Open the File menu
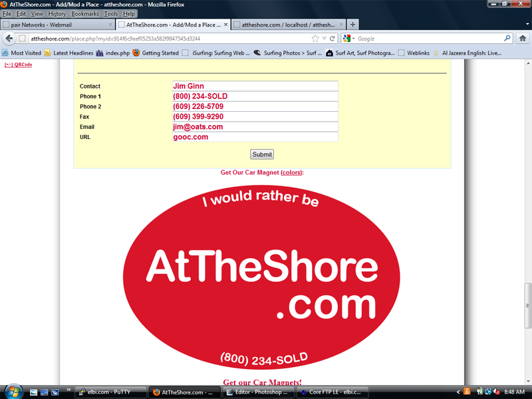This screenshot has width=532, height=399. [7, 14]
